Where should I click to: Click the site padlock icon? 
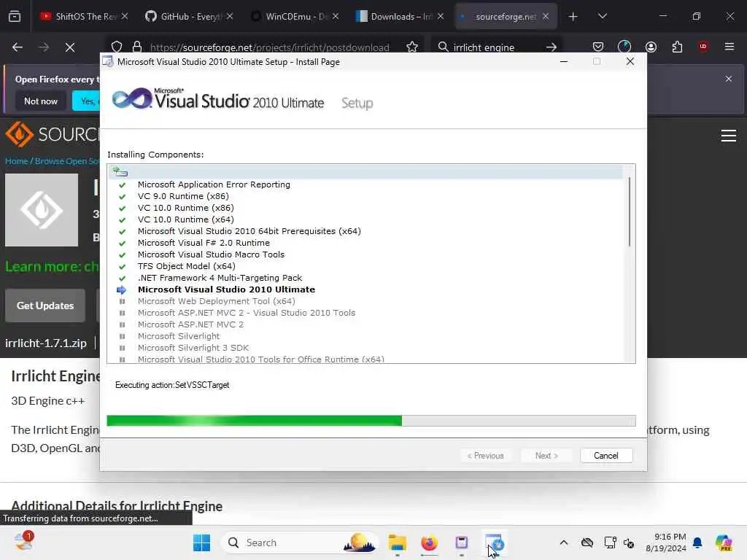137,47
